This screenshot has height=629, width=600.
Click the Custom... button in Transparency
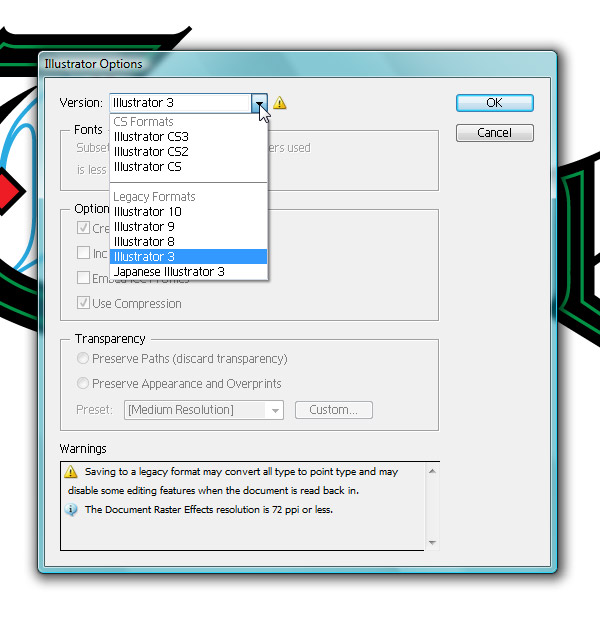point(334,410)
